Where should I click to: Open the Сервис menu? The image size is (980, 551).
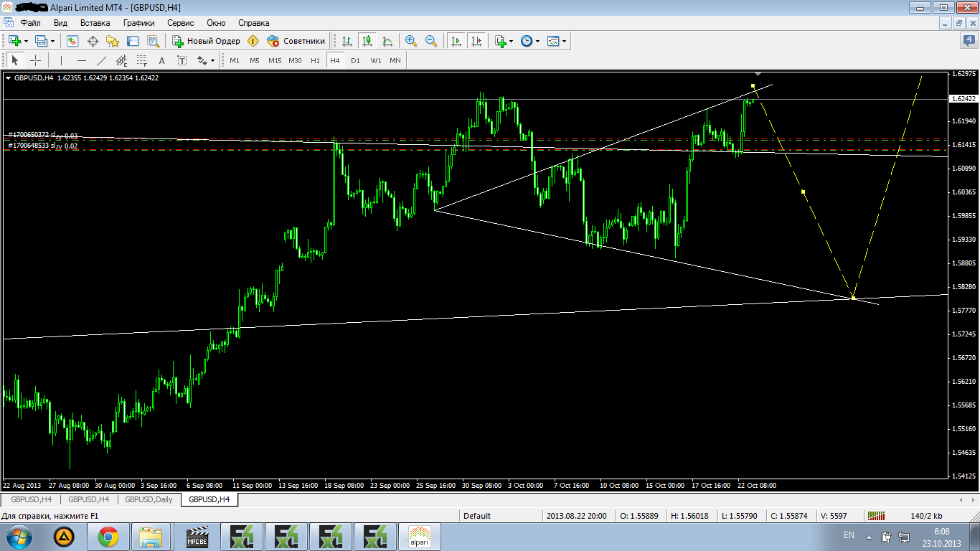point(181,23)
